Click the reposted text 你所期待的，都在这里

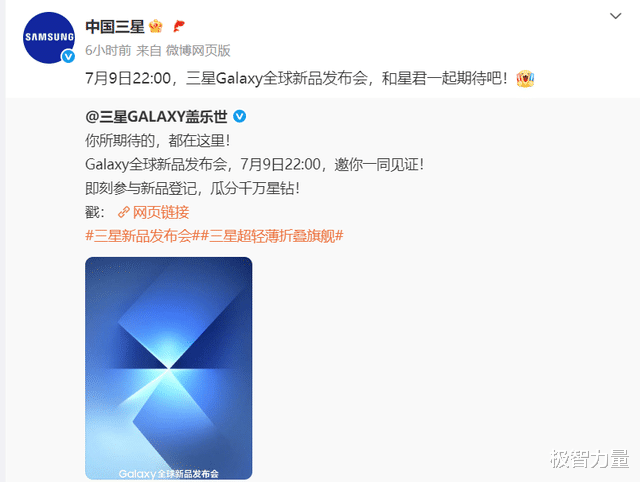(x=158, y=141)
